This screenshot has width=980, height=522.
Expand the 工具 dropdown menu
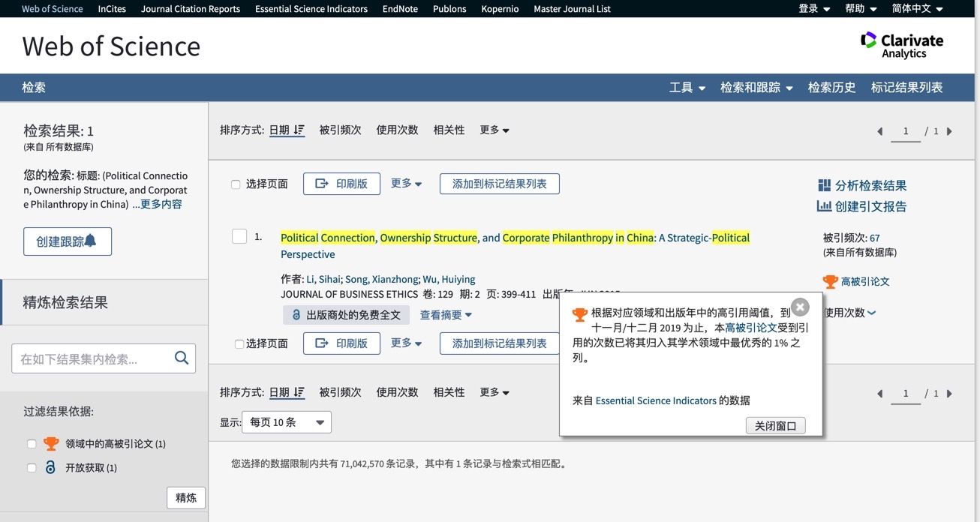tap(687, 88)
